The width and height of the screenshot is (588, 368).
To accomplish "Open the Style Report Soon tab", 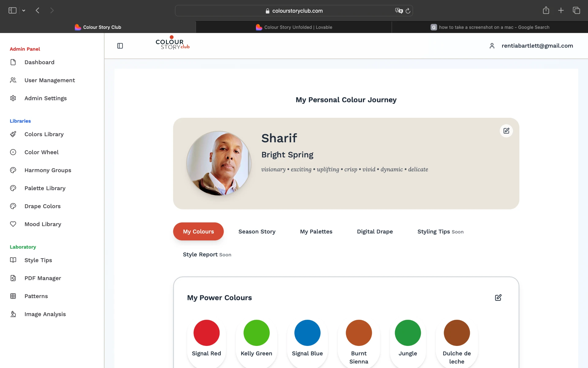I will click(207, 255).
